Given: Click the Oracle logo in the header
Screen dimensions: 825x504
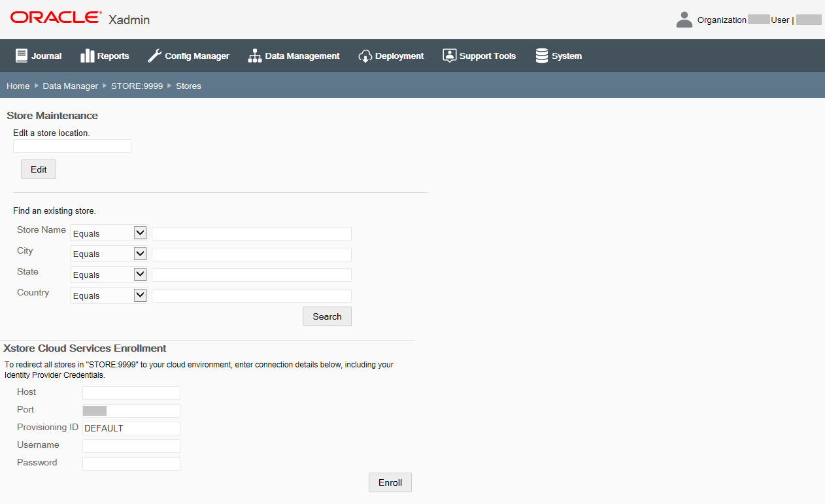Looking at the screenshot, I should (55, 17).
